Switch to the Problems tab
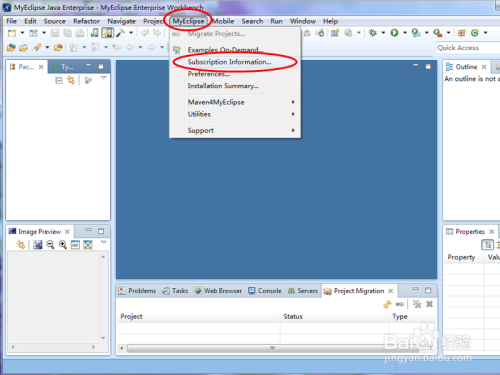 (x=137, y=291)
